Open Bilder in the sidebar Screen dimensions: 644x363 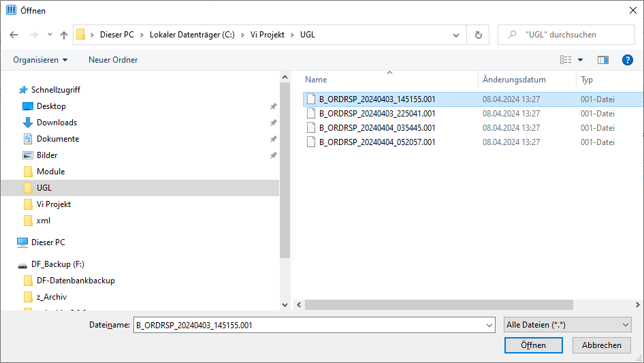point(47,155)
